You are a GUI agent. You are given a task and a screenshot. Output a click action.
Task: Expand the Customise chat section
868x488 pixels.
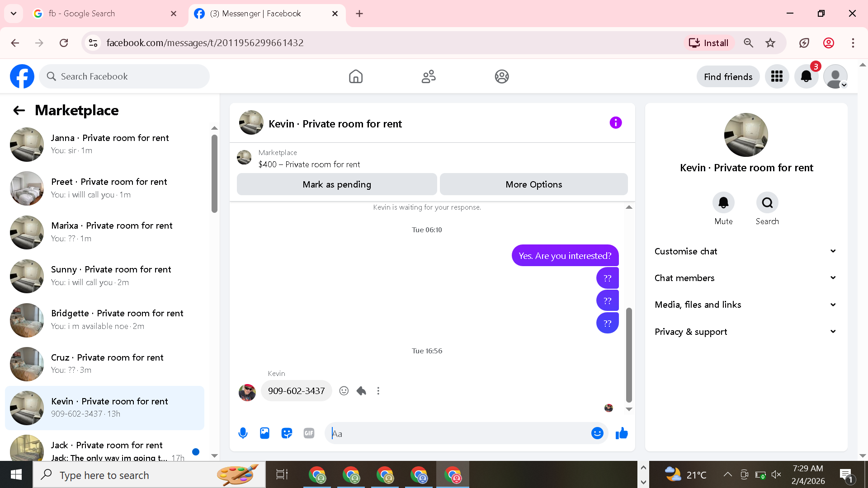point(745,251)
